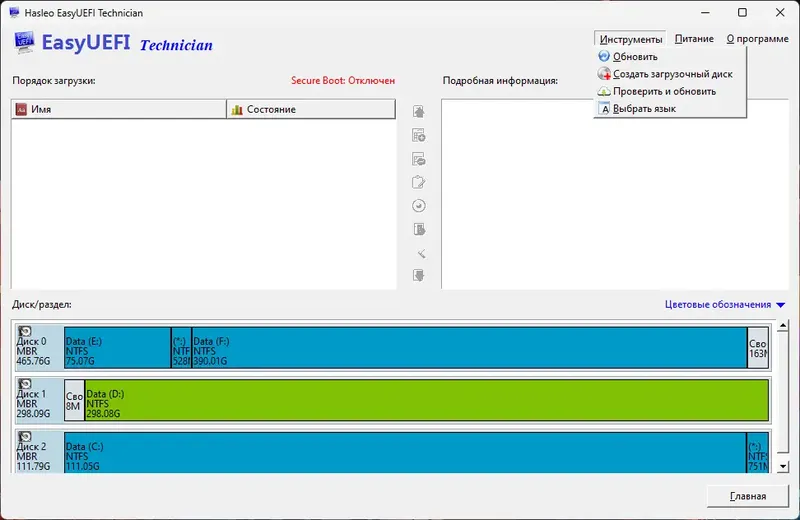
Task: Click the disk list scroll down arrow
Action: coord(783,466)
